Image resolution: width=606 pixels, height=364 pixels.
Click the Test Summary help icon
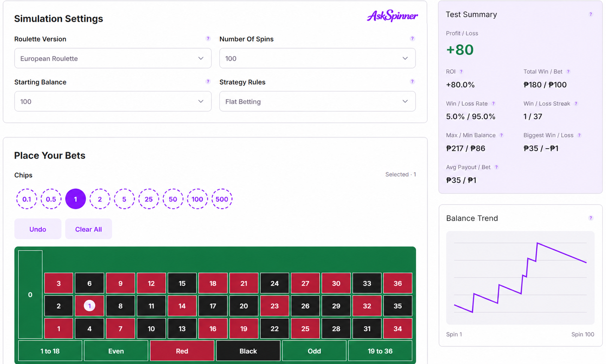[x=591, y=14]
